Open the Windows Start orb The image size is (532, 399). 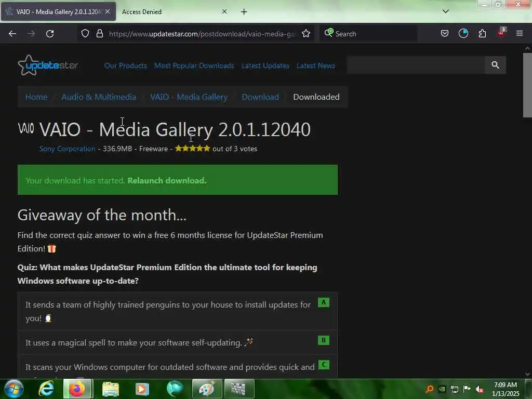click(x=14, y=389)
